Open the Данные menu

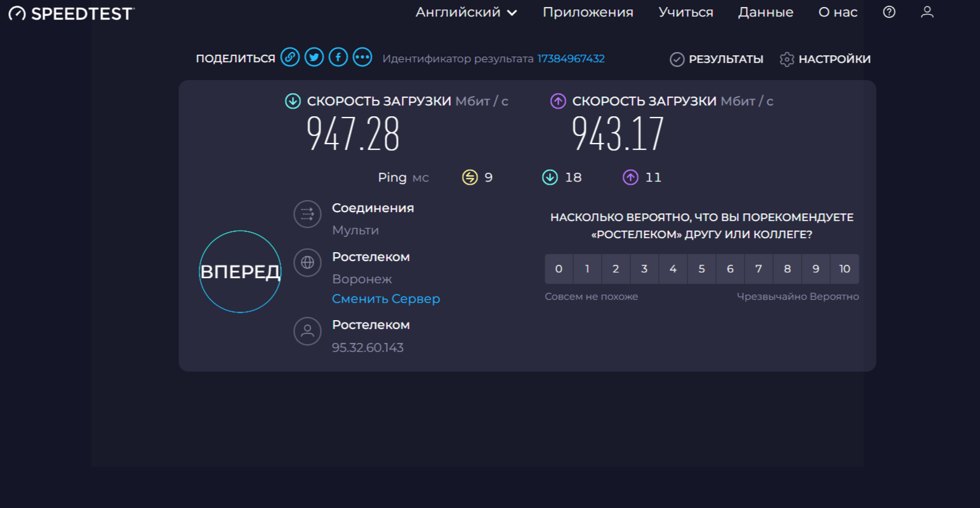pyautogui.click(x=765, y=13)
